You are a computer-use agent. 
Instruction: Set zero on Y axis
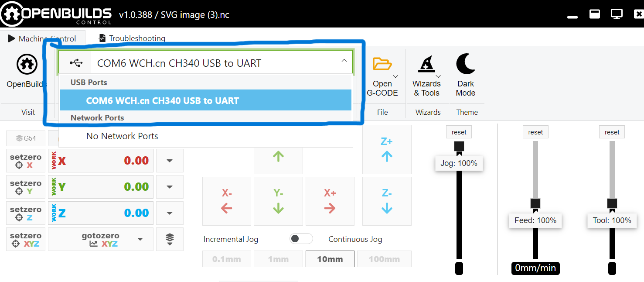[26, 187]
